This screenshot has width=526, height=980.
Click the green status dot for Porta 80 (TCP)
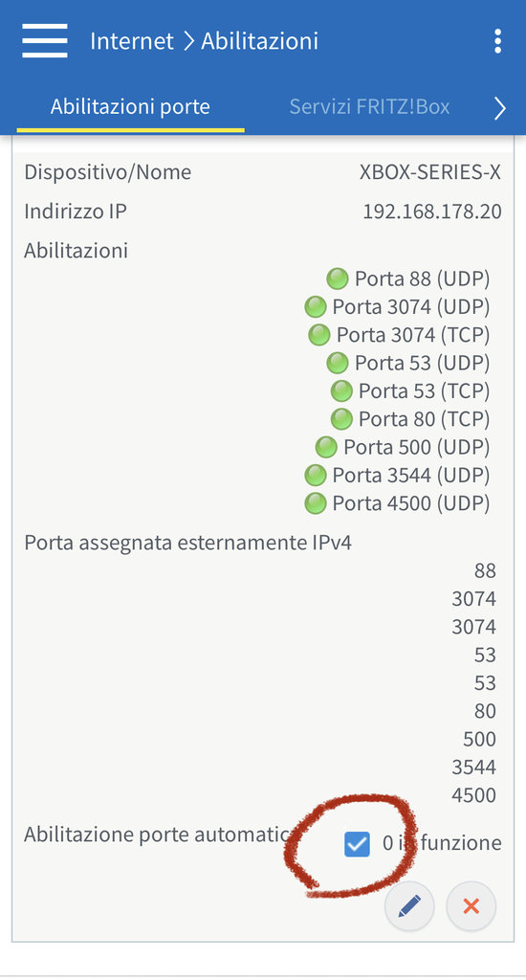[341, 419]
